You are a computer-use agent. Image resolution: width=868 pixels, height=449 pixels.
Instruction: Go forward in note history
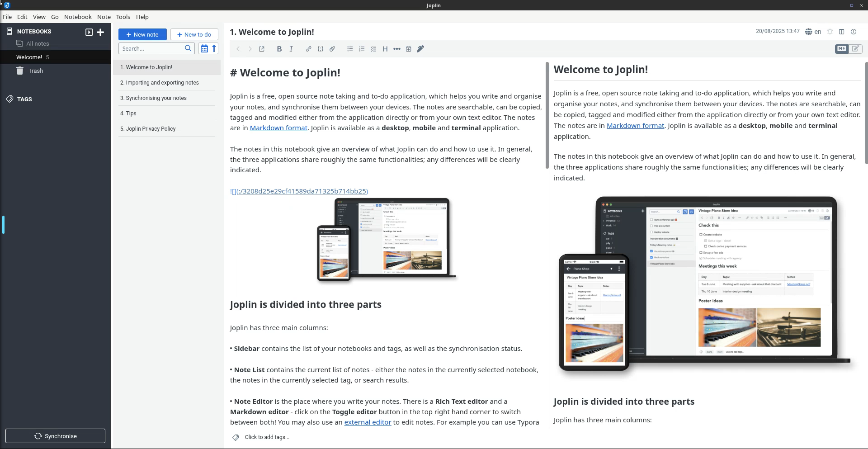point(250,49)
